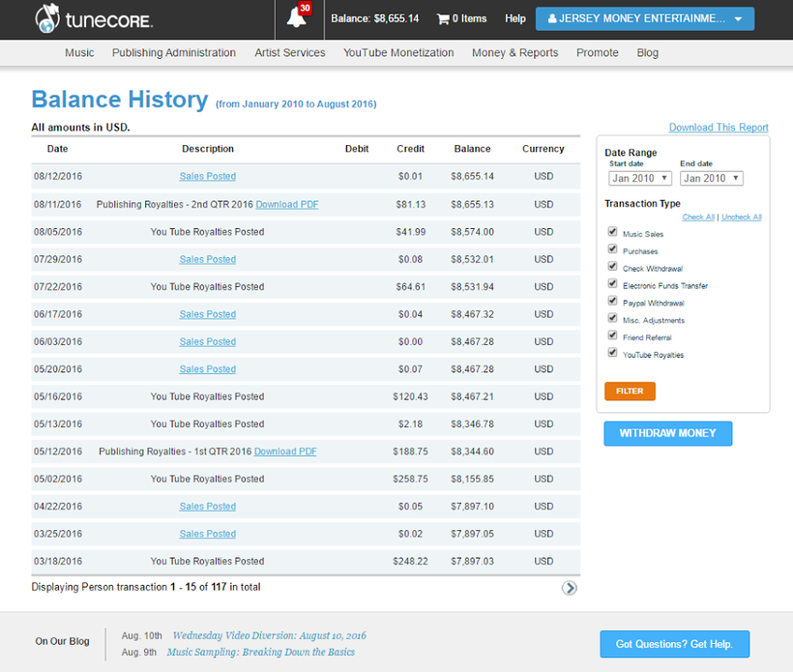The height and width of the screenshot is (672, 793).
Task: Click the Balance column header
Action: pos(472,149)
